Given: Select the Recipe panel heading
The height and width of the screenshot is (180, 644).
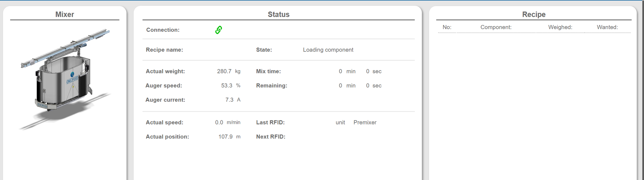Looking at the screenshot, I should point(534,14).
